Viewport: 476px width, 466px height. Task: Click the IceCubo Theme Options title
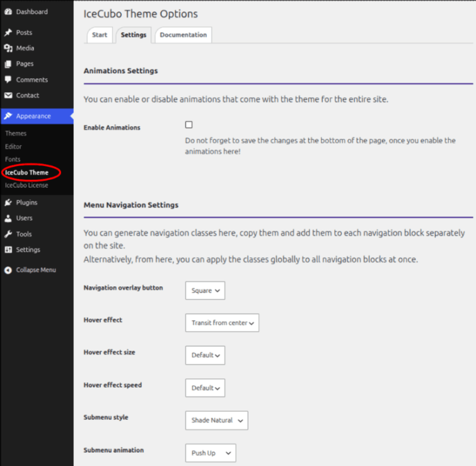pos(141,14)
